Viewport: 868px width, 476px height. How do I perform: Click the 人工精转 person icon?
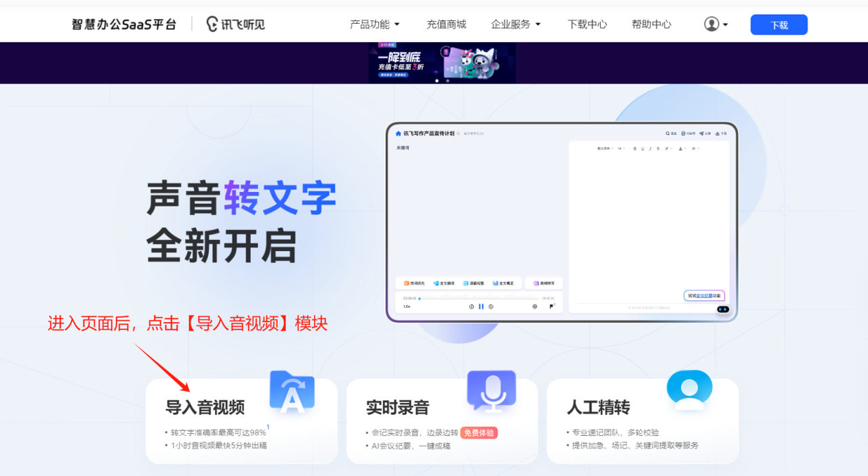point(689,390)
